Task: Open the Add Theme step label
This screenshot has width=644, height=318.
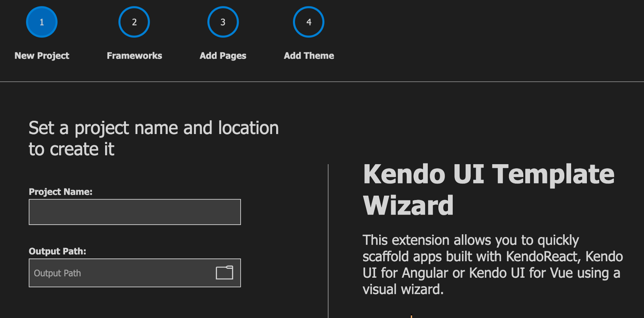Action: pyautogui.click(x=309, y=56)
